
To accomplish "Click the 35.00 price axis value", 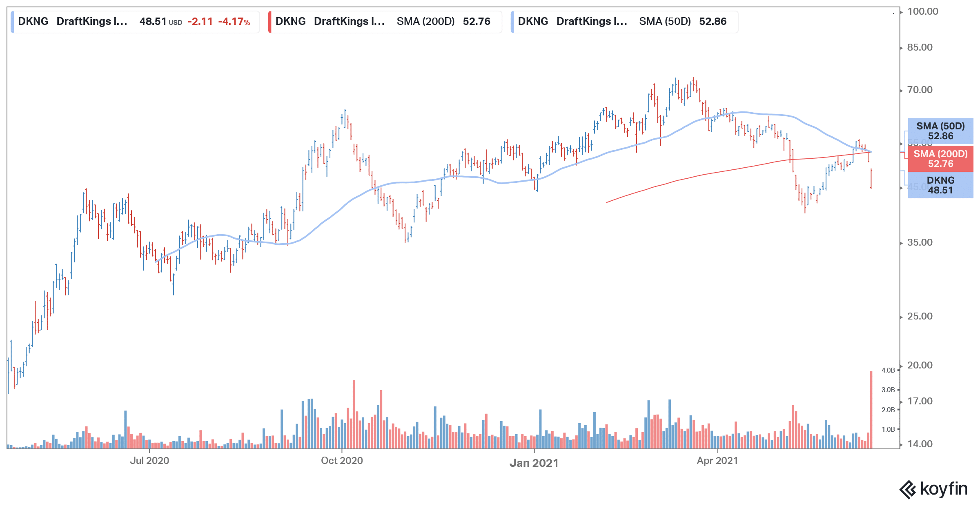I will point(920,242).
